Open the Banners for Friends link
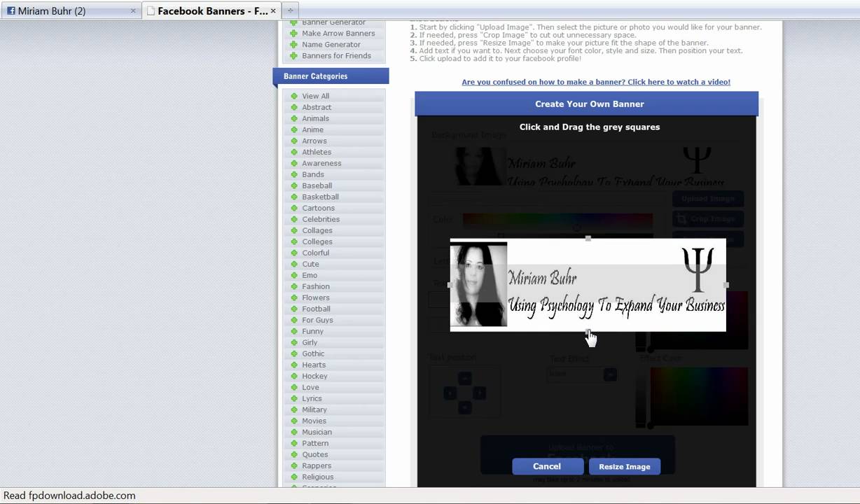The width and height of the screenshot is (860, 504). (x=337, y=55)
